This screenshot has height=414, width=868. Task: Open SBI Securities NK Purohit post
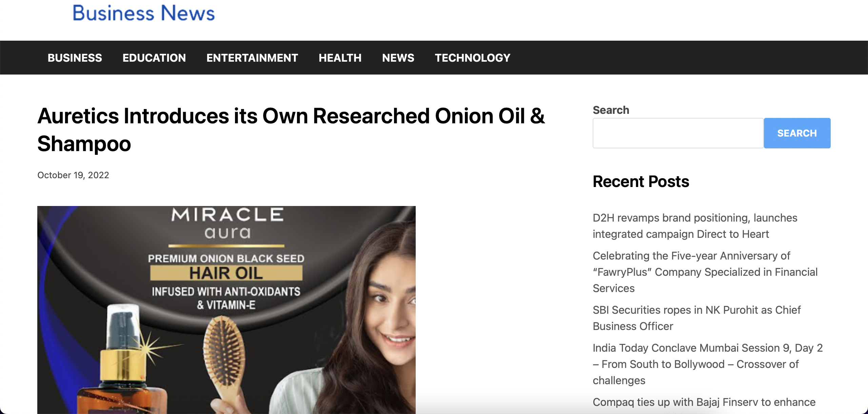pyautogui.click(x=697, y=318)
